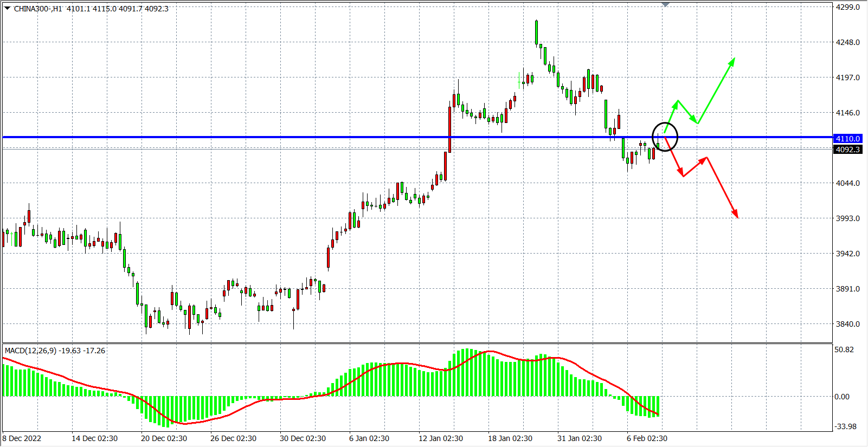Click the 3840.0 price axis label

(847, 324)
